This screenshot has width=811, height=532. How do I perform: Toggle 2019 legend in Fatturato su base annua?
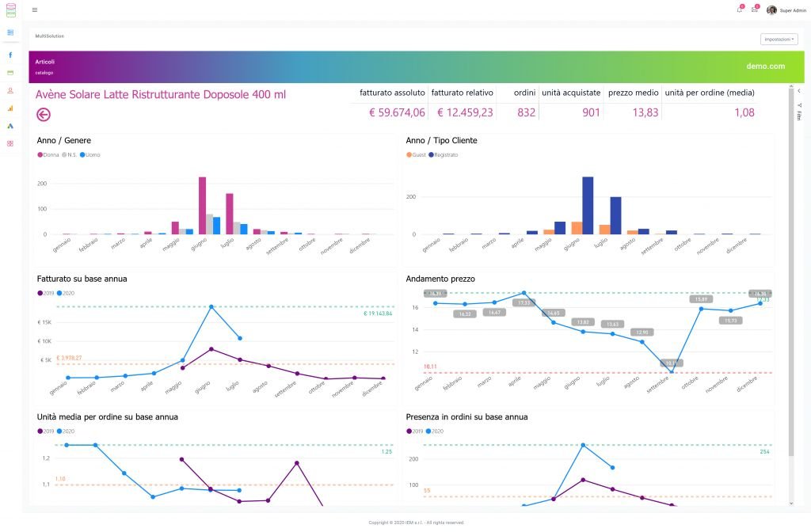(47, 293)
